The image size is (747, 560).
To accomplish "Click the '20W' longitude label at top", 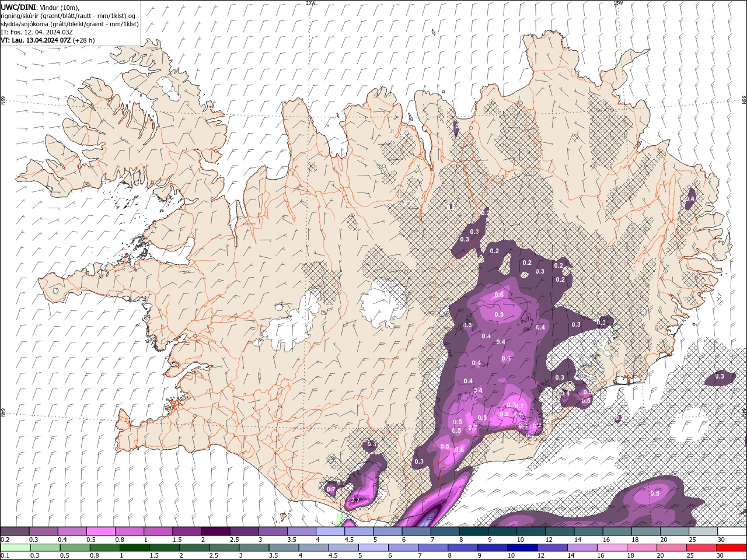I will 310,3.
